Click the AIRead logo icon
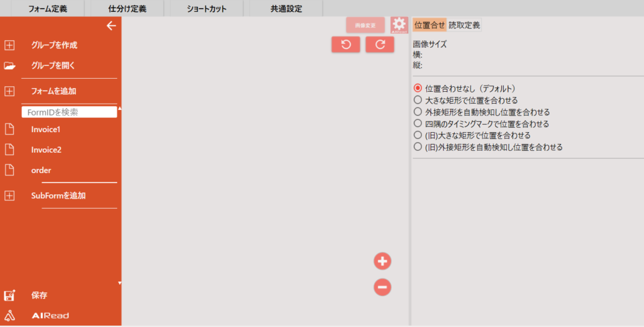The width and height of the screenshot is (644, 327). 9,315
